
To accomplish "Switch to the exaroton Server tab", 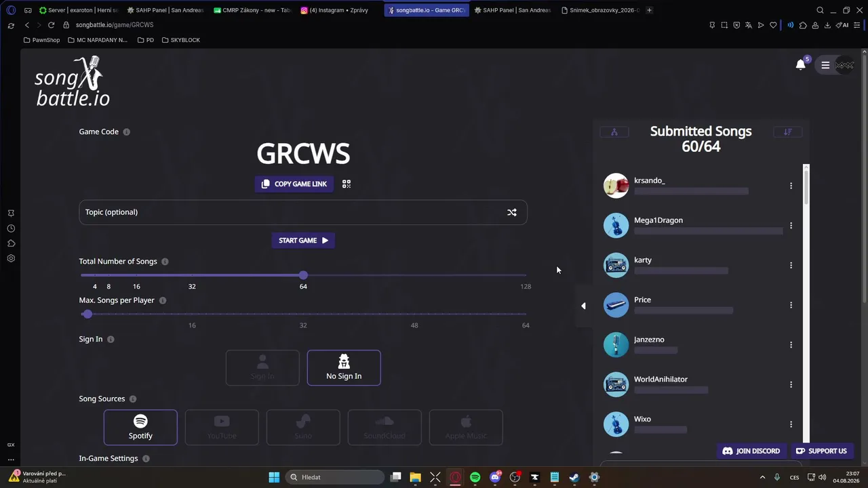I will (x=78, y=10).
